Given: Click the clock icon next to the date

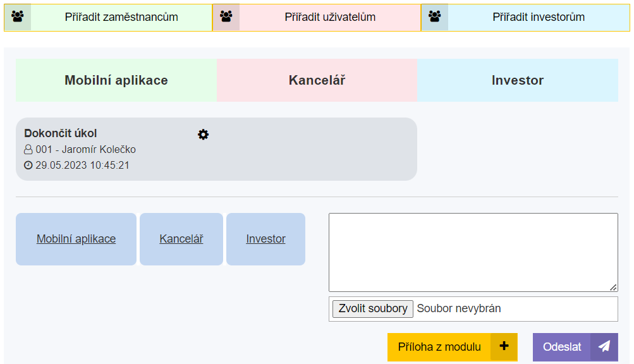Looking at the screenshot, I should (28, 166).
